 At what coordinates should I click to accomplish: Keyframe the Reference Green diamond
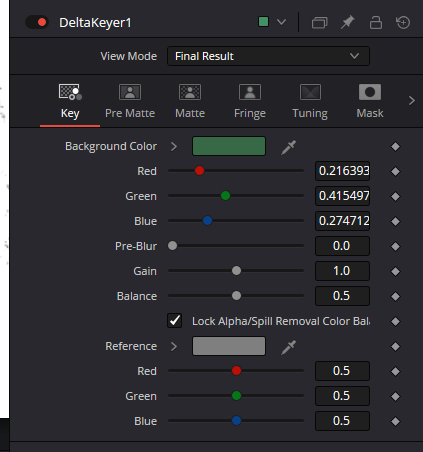pyautogui.click(x=395, y=396)
